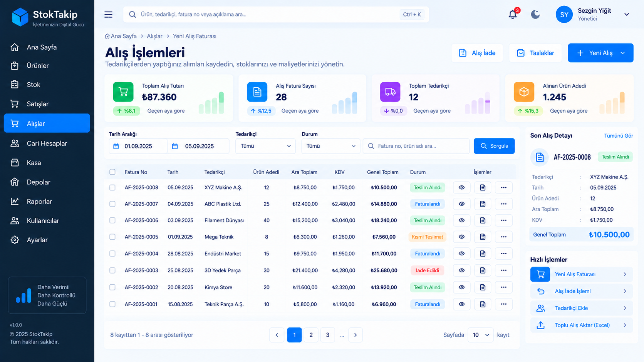Click the Tümünü Gör link
Image resolution: width=644 pixels, height=362 pixels.
(619, 136)
